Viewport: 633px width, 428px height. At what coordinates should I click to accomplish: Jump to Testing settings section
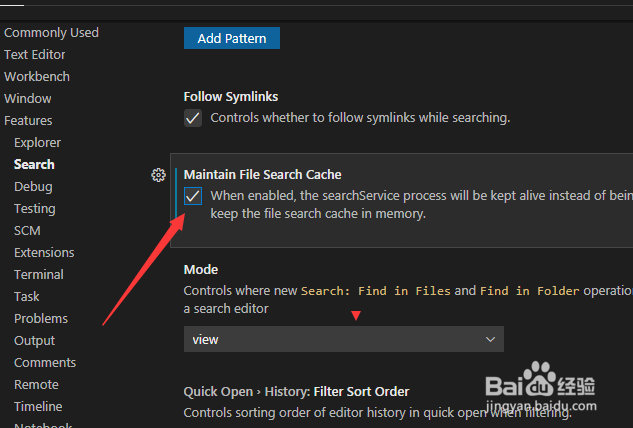pyautogui.click(x=35, y=208)
